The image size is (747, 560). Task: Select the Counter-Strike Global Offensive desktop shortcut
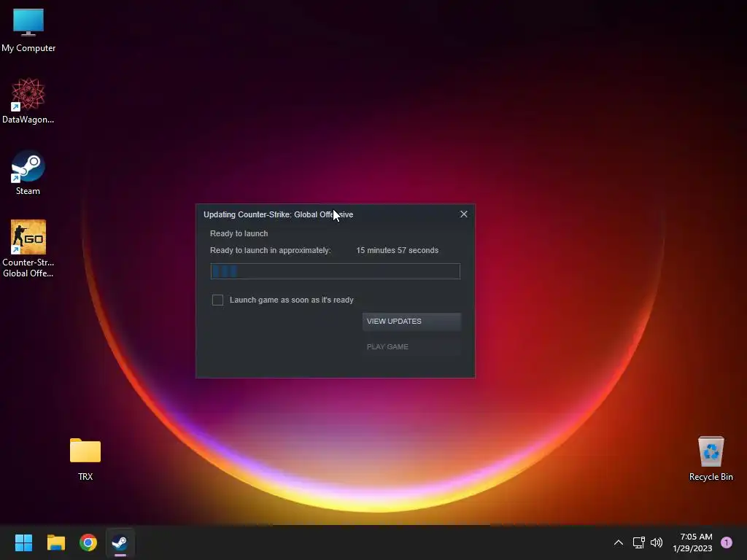pyautogui.click(x=28, y=248)
